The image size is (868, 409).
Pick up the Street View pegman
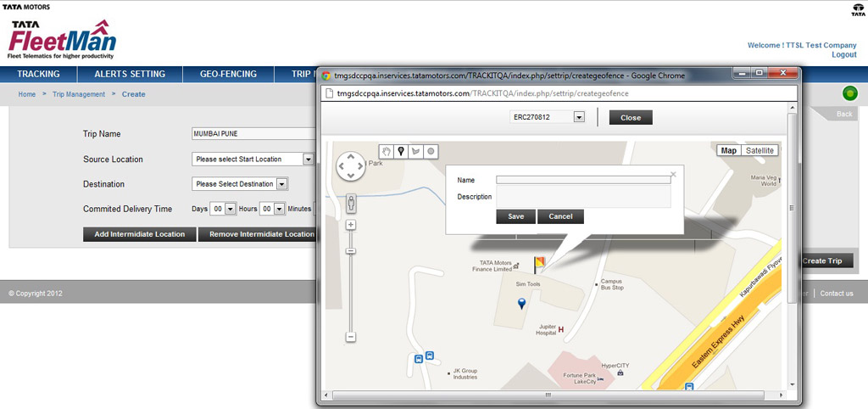351,204
